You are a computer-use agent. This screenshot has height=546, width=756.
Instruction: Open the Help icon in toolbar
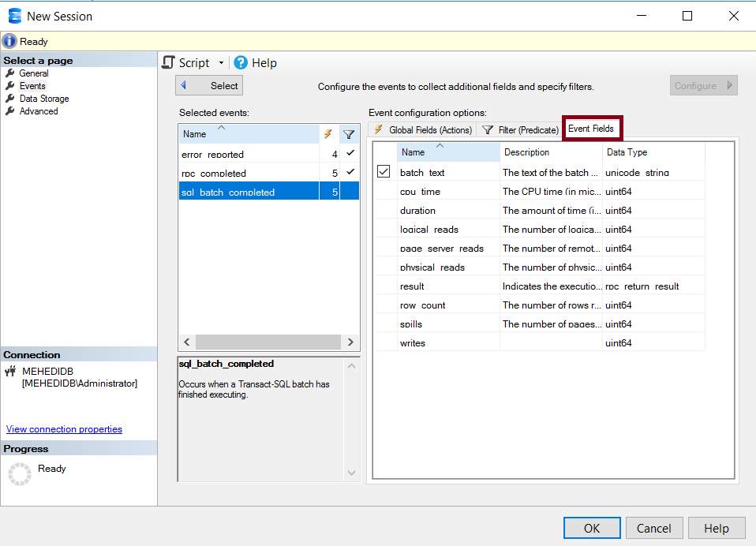coord(241,63)
